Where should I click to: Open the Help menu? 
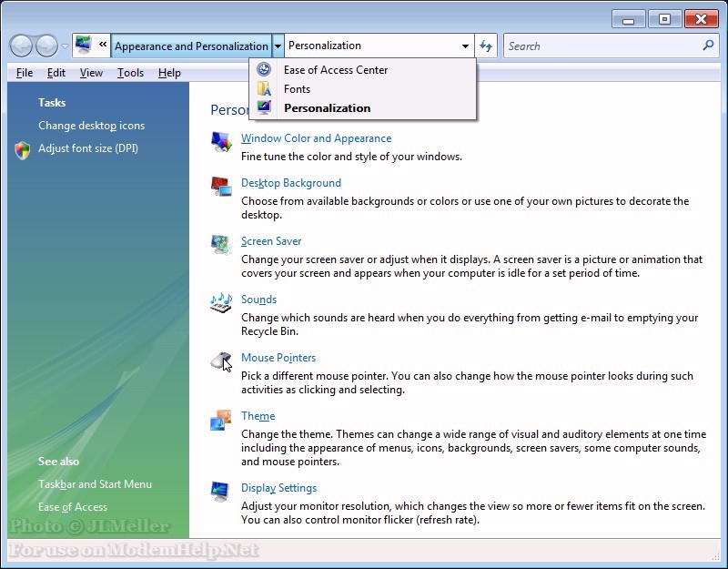click(x=169, y=73)
